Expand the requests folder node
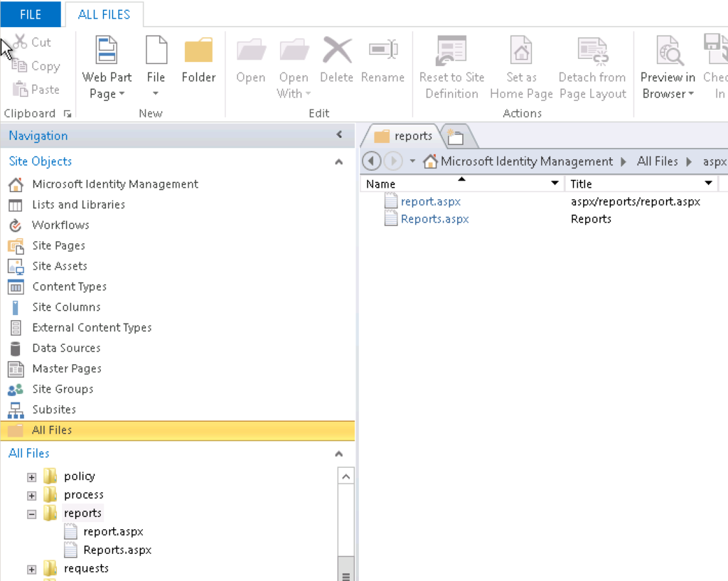728x581 pixels. [31, 569]
